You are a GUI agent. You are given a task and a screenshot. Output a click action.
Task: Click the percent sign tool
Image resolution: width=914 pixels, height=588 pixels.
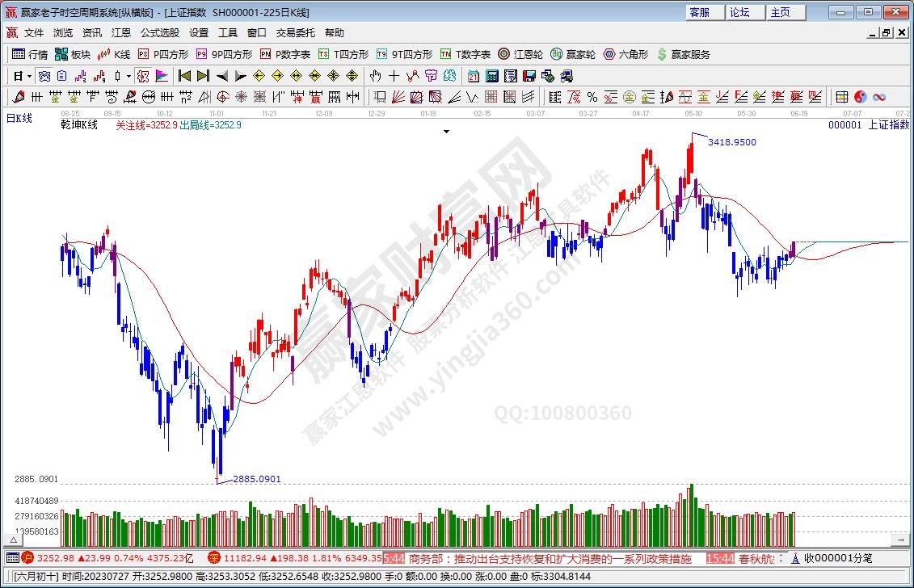[x=592, y=97]
